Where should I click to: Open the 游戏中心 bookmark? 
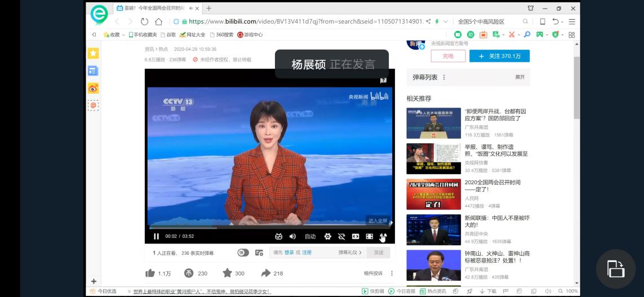pyautogui.click(x=250, y=34)
